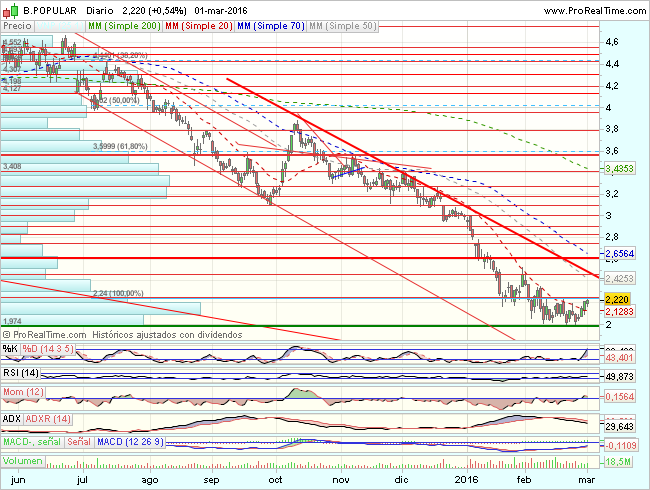Select the MM (Simple 20) indicator label
Image resolution: width=650 pixels, height=490 pixels.
click(199, 26)
